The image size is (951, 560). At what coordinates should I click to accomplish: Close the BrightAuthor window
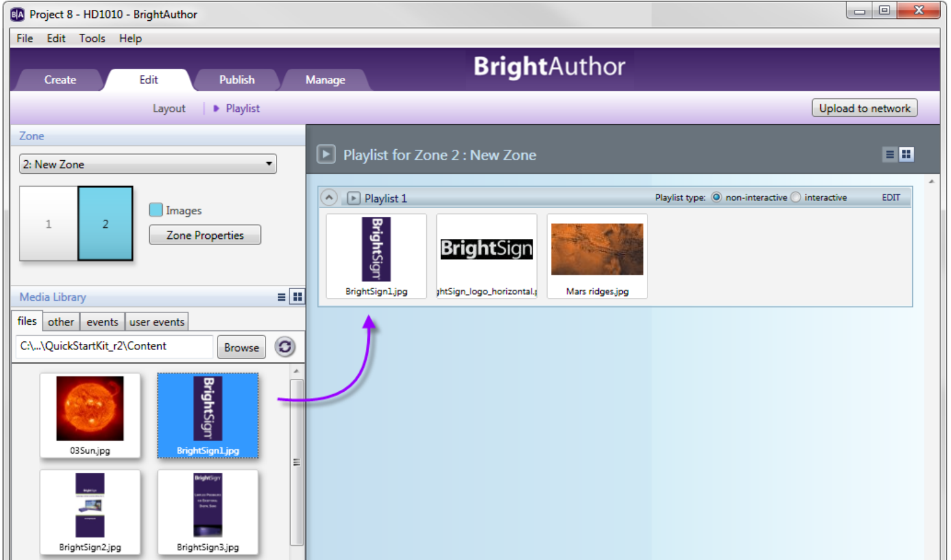coord(918,10)
